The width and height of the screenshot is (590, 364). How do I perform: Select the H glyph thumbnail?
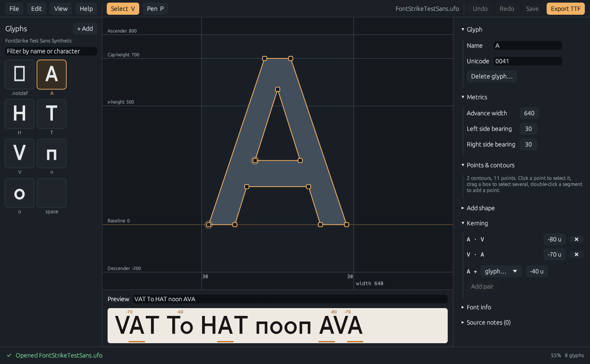pos(20,114)
